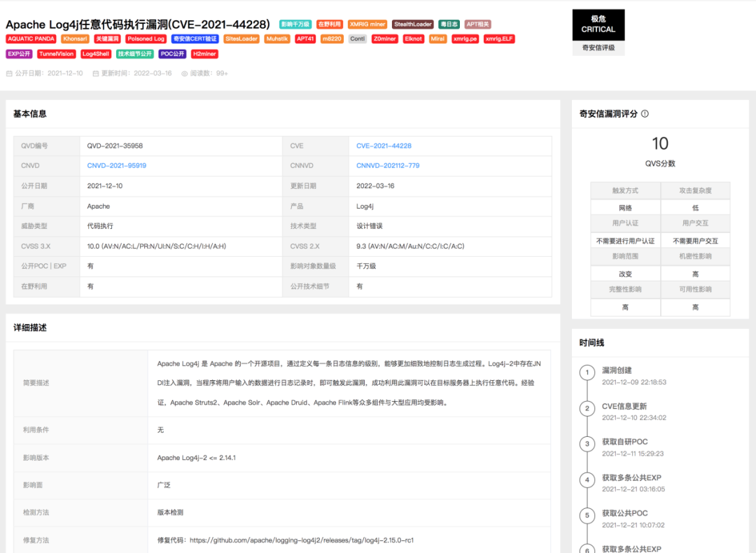Image resolution: width=756 pixels, height=553 pixels.
Task: Click the score value 不需要进行用户认证
Action: (625, 241)
